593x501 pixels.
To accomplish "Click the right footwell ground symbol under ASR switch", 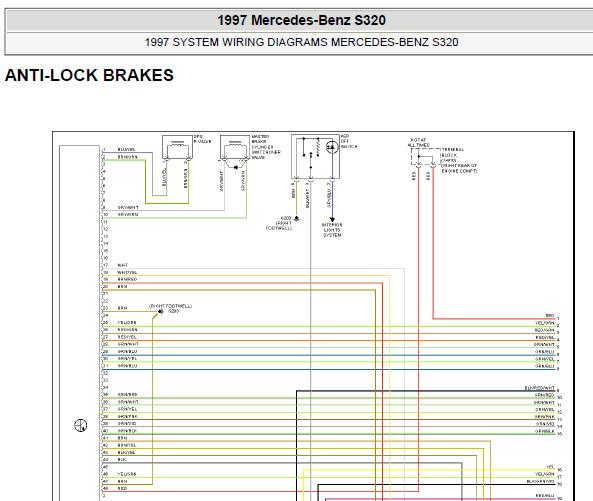I will (x=296, y=219).
